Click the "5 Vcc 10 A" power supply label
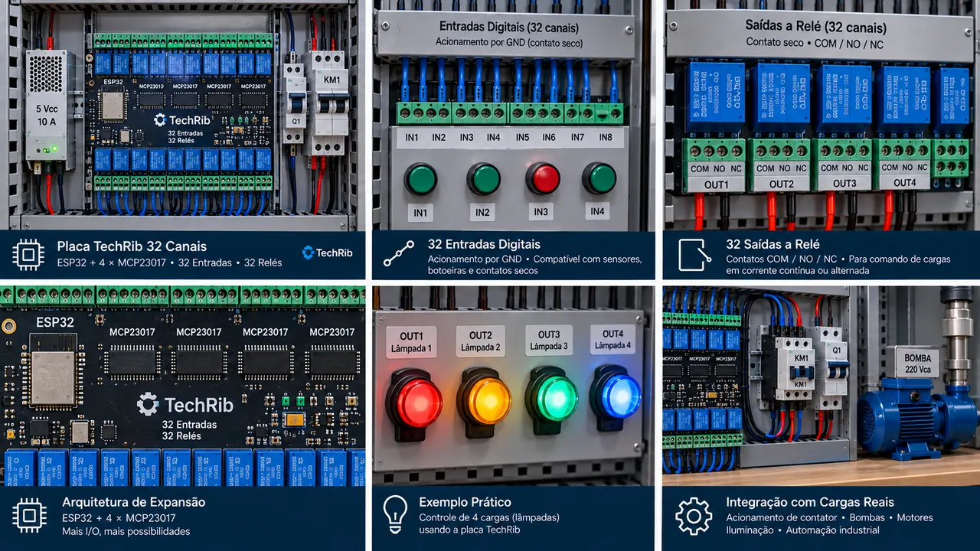The height and width of the screenshot is (551, 980). (47, 116)
